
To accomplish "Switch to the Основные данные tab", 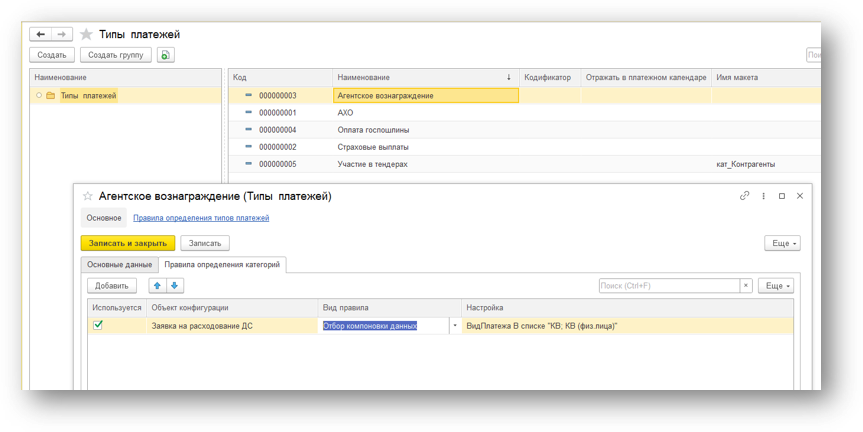I will (x=119, y=265).
